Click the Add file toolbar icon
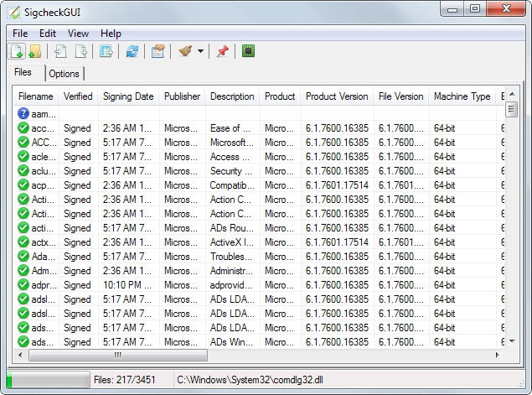 click(16, 52)
